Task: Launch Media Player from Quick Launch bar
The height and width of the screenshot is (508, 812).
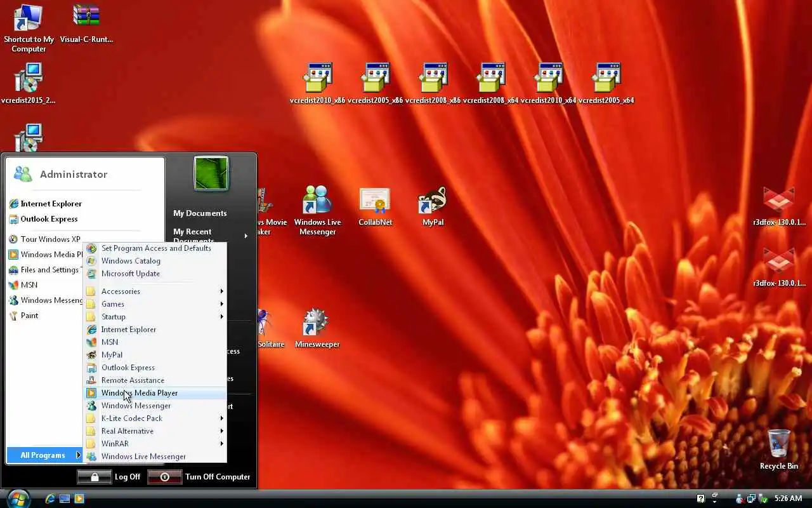Action: tap(79, 498)
